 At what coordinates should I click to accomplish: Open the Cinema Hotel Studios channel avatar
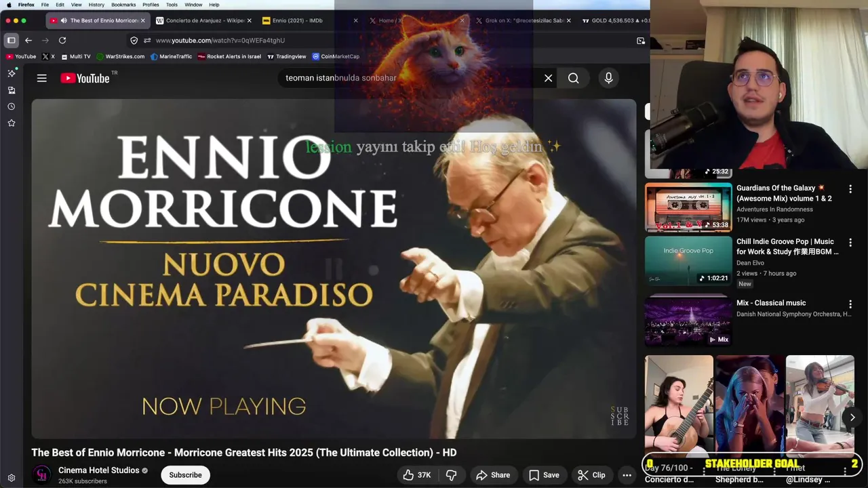point(42,475)
